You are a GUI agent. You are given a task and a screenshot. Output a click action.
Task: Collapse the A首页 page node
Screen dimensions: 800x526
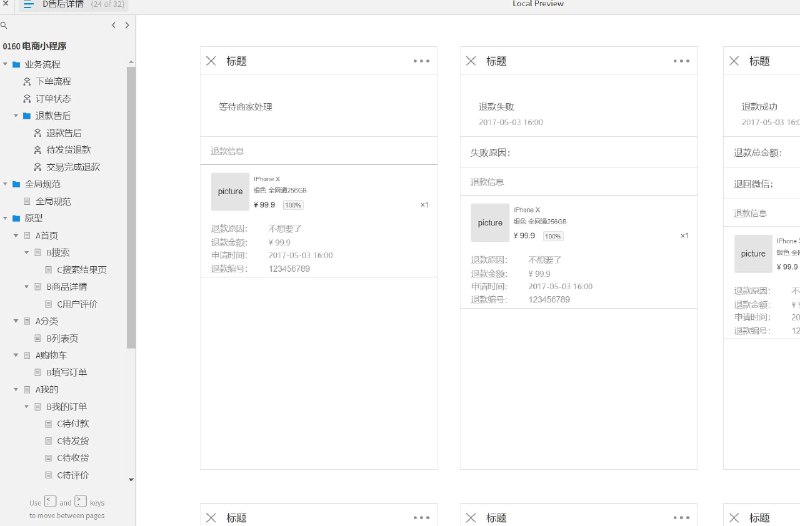(16, 235)
